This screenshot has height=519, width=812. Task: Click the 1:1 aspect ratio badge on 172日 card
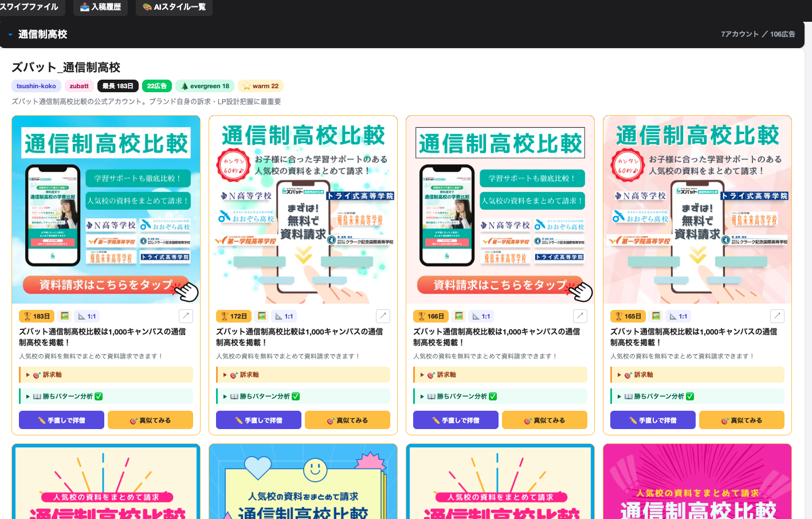(284, 316)
